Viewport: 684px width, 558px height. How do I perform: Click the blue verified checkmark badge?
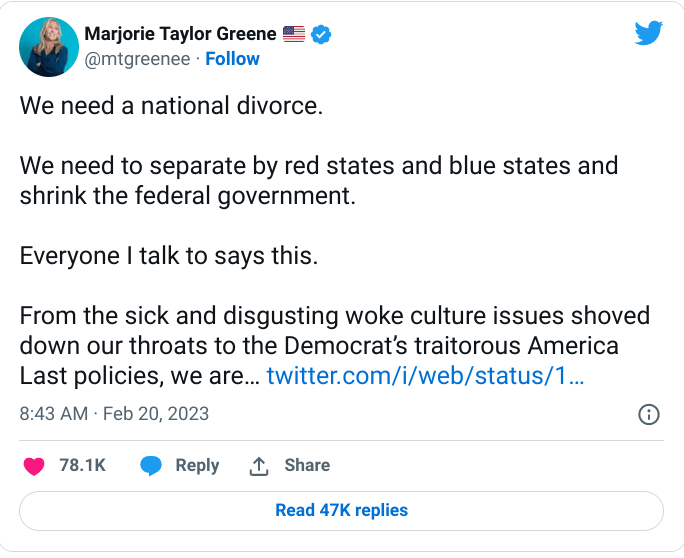pyautogui.click(x=322, y=34)
